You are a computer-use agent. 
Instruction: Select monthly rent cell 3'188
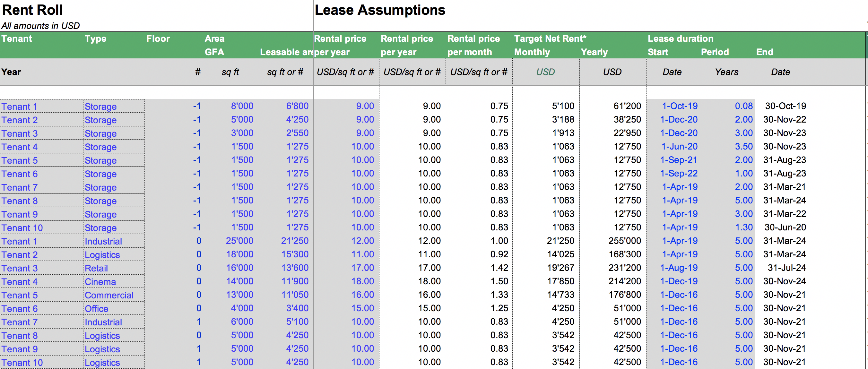point(563,119)
